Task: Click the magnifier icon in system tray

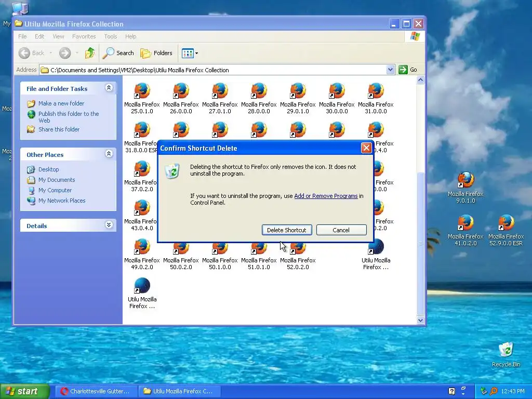Action: click(494, 391)
